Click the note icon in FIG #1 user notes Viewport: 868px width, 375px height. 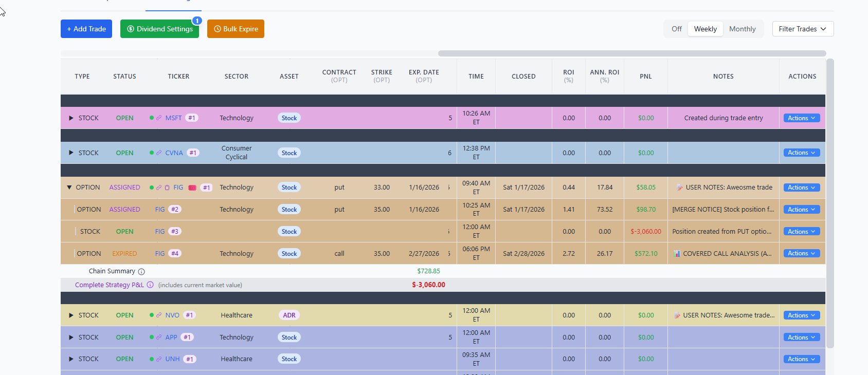680,188
